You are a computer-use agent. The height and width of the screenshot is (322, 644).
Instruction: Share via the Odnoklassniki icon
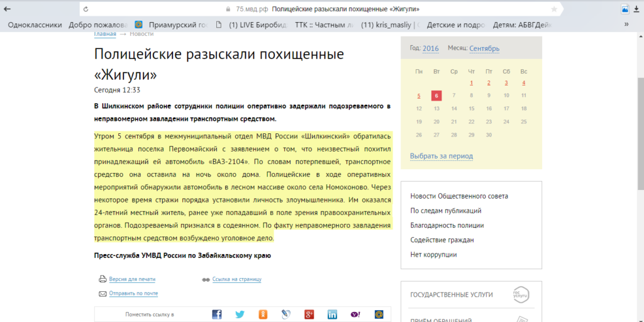click(x=263, y=314)
